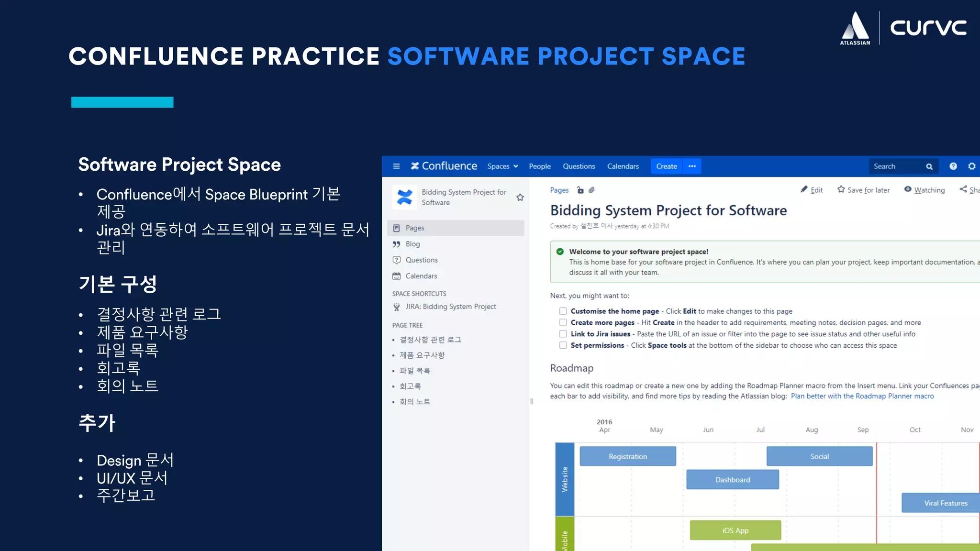Click author name 설진호 이사
This screenshot has height=551, width=980.
pos(596,226)
